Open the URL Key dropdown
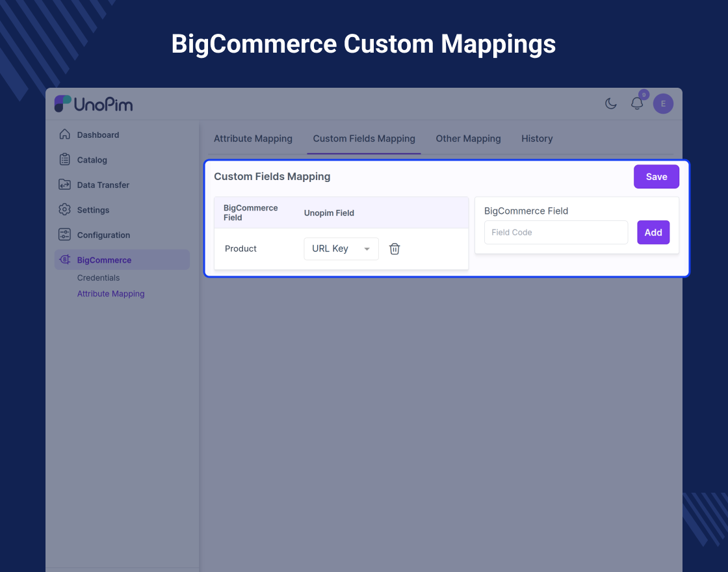Viewport: 728px width, 572px height. tap(341, 248)
